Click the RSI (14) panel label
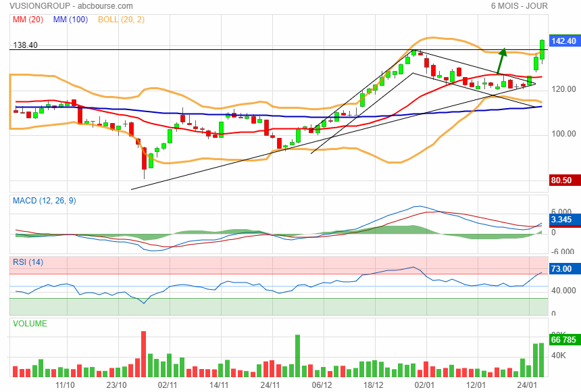This screenshot has width=581, height=392. tap(28, 262)
